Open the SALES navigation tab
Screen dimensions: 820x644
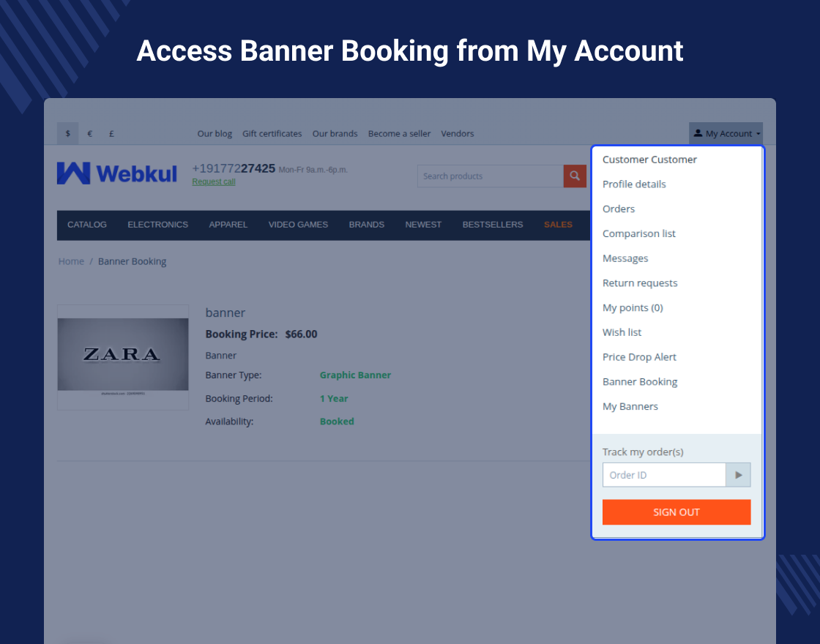point(558,225)
